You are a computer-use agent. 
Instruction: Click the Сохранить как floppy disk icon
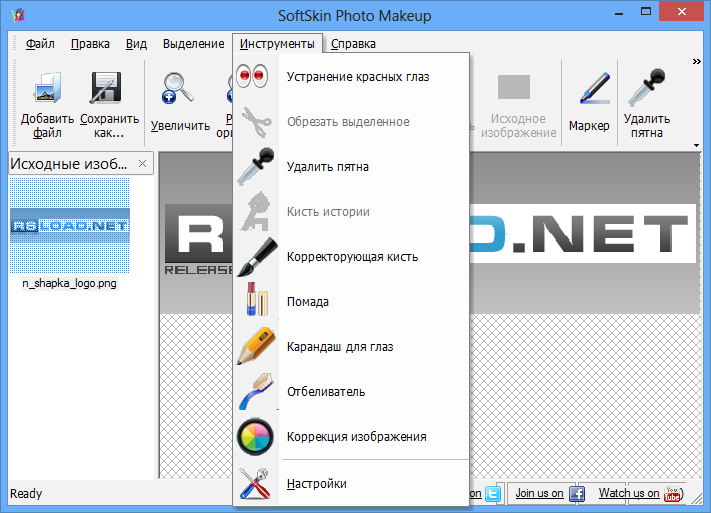tap(106, 87)
